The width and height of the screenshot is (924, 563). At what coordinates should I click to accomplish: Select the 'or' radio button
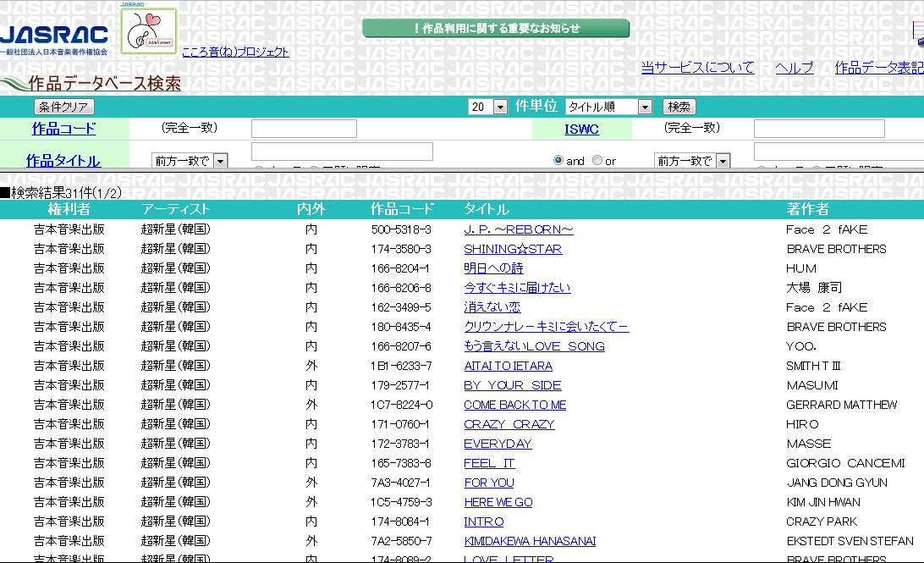[x=597, y=160]
